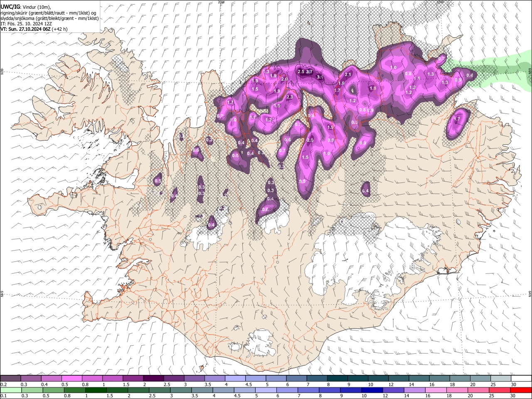Click the '3.1' snowfall value on the map
Viewport: 532px width, 399px height.
click(320, 77)
